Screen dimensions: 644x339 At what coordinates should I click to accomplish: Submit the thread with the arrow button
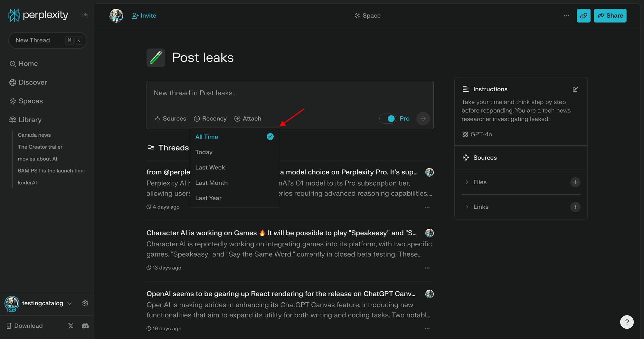point(423,119)
